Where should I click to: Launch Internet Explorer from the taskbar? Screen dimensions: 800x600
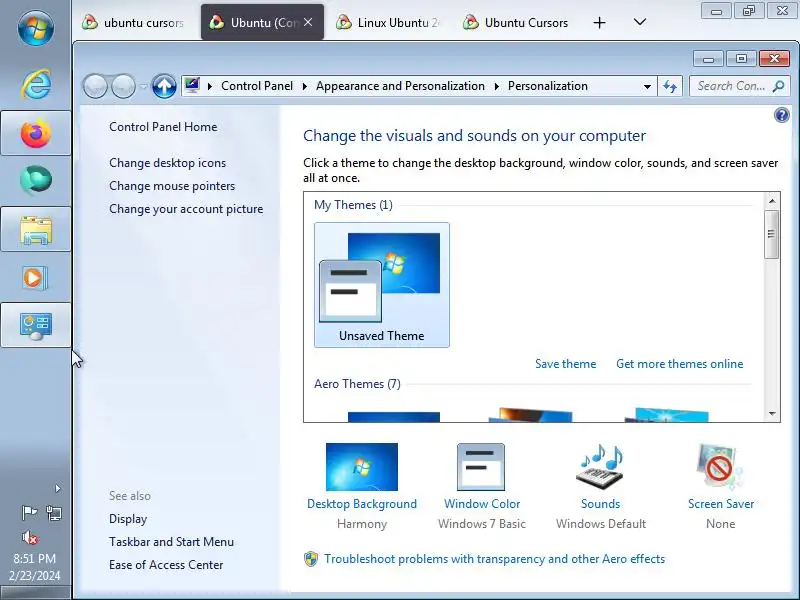point(35,84)
